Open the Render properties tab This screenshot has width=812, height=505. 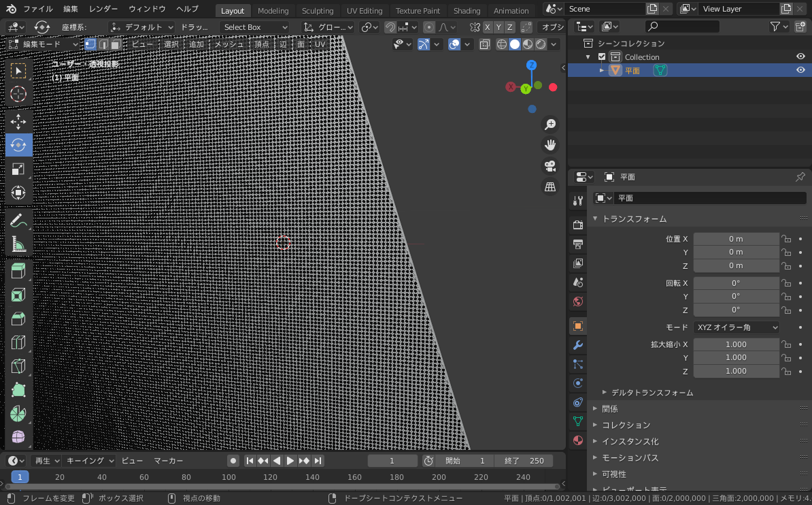tap(578, 225)
